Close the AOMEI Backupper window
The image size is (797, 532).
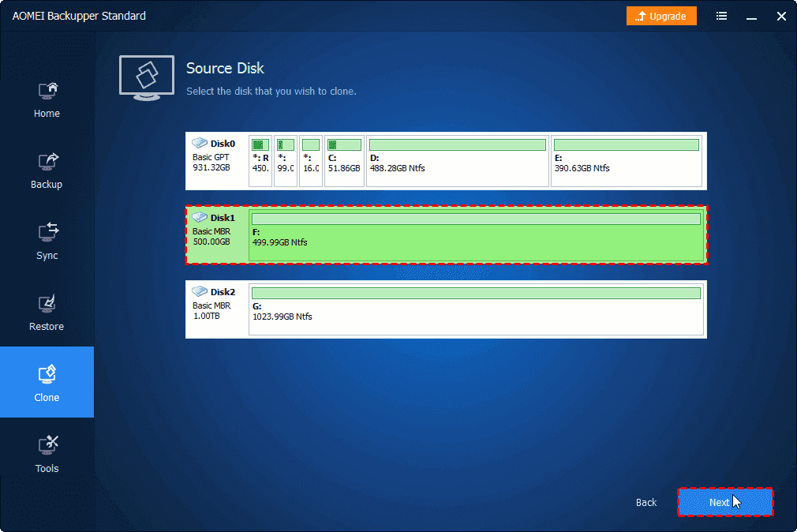pos(781,17)
